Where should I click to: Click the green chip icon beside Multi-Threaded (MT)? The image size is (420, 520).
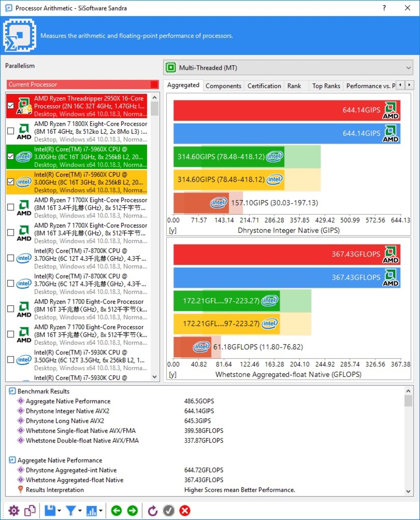[171, 68]
